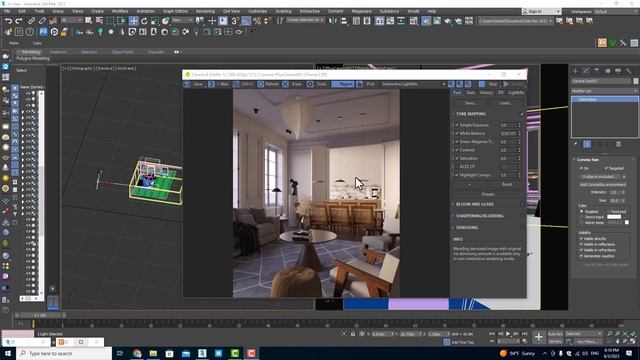The height and width of the screenshot is (360, 640).
Task: Open the Workspaces Default dropdown
Action: point(616,11)
